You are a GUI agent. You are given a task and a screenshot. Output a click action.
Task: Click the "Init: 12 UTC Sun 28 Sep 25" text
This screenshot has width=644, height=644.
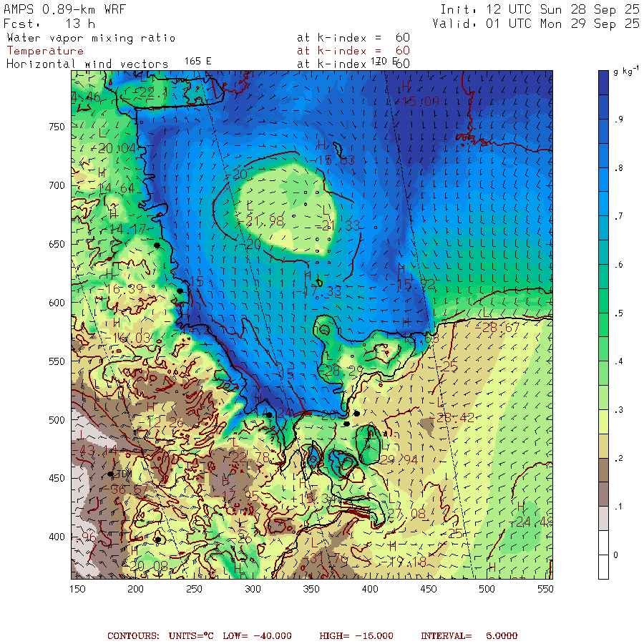539,9
